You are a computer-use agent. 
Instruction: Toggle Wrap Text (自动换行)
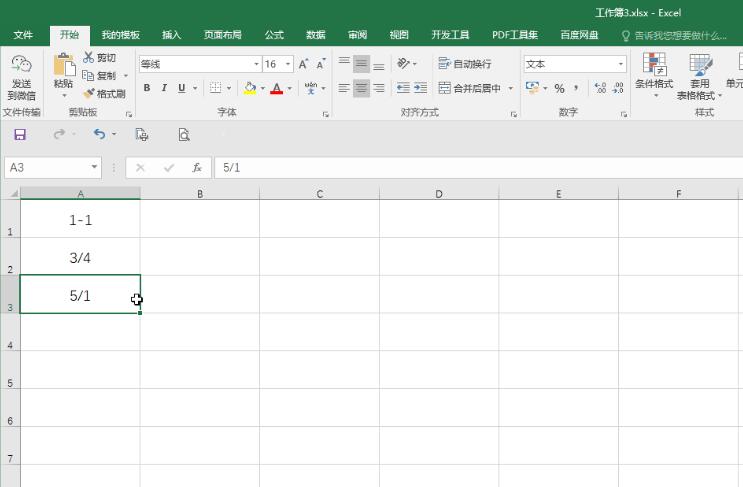(465, 64)
